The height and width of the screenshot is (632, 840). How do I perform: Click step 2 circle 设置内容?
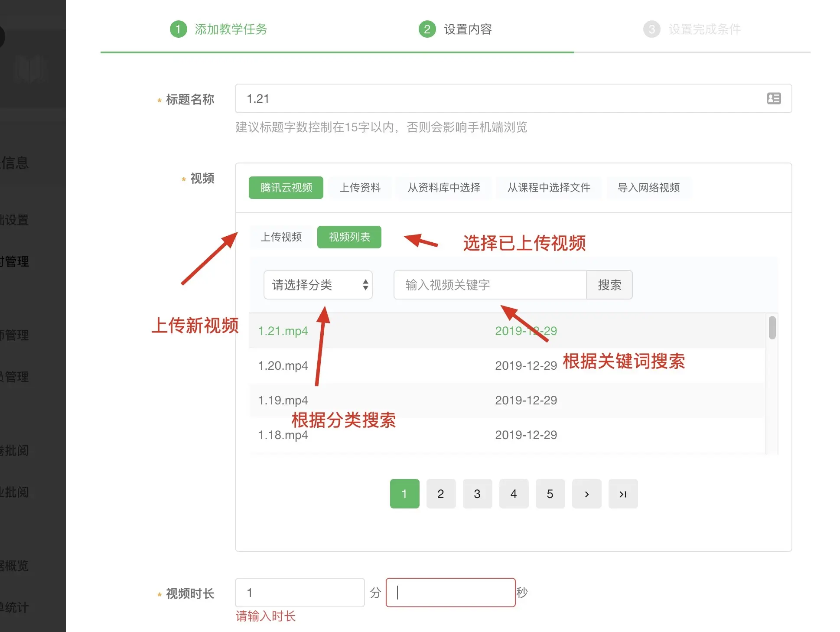coord(427,29)
